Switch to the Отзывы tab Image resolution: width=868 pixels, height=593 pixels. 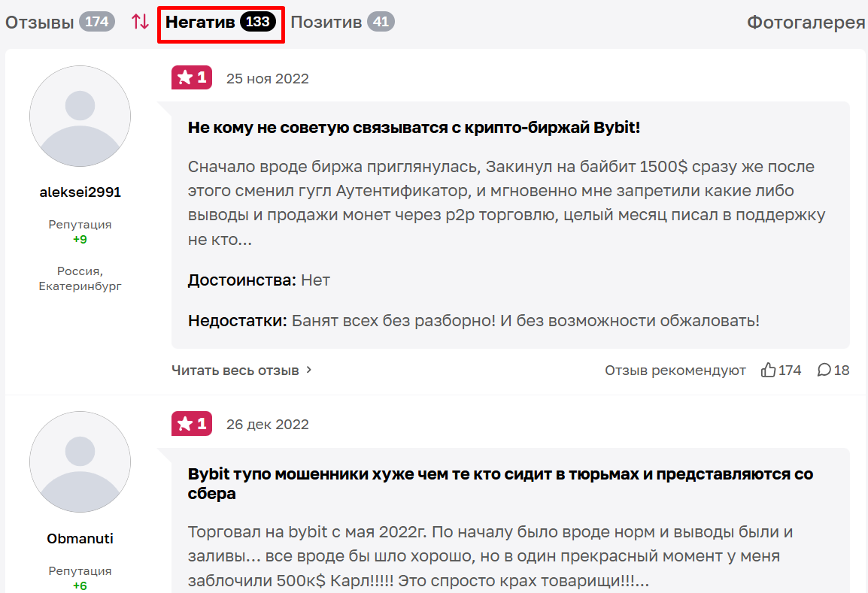click(x=39, y=22)
